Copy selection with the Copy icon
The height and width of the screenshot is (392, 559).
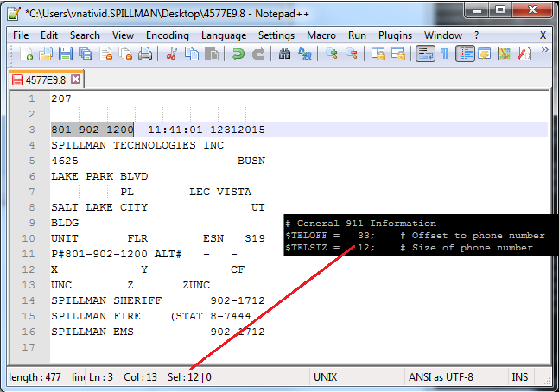[192, 54]
